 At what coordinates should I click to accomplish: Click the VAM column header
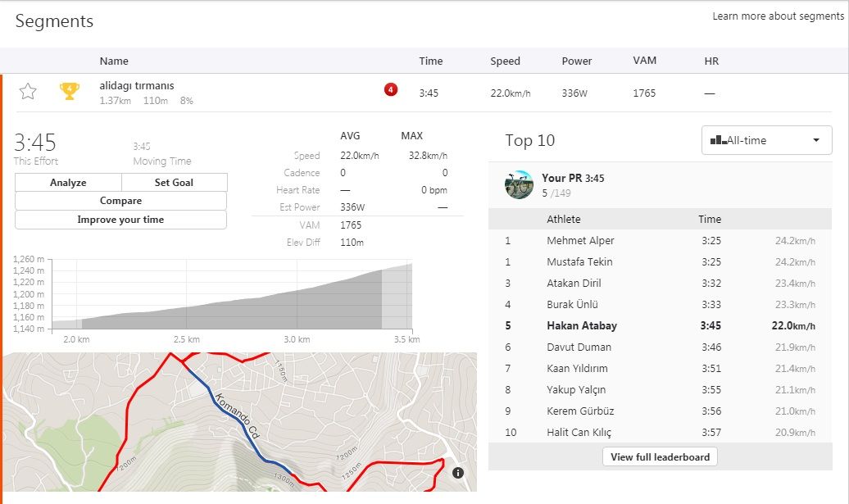(x=644, y=61)
